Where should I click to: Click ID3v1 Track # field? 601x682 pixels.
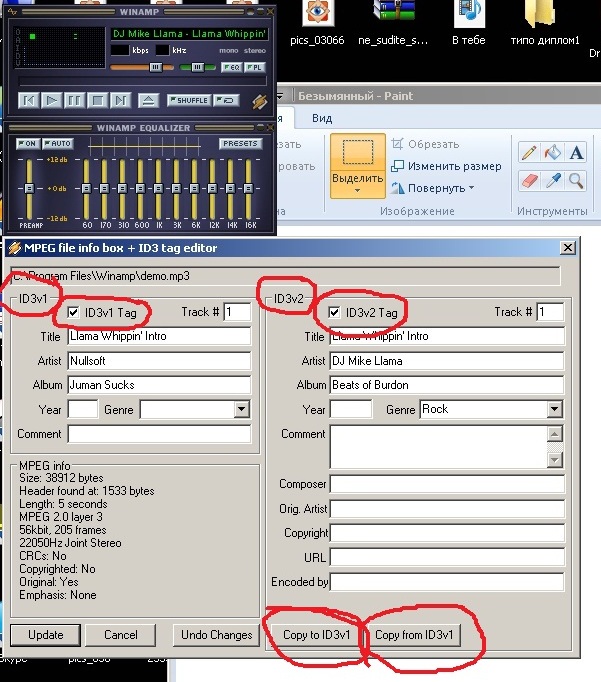tap(237, 312)
